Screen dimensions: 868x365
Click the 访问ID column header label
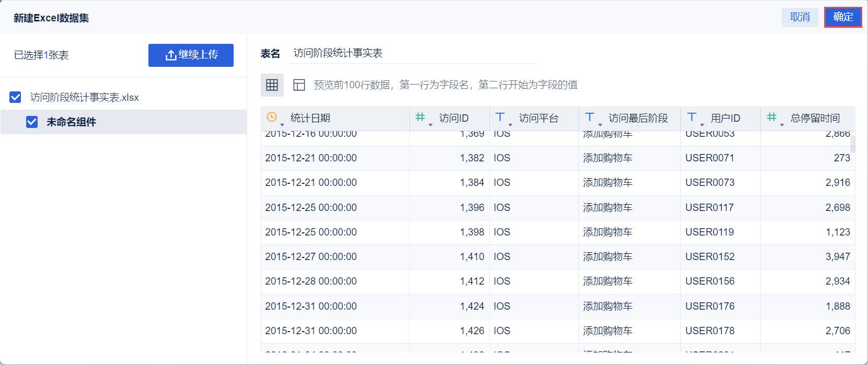tap(454, 118)
